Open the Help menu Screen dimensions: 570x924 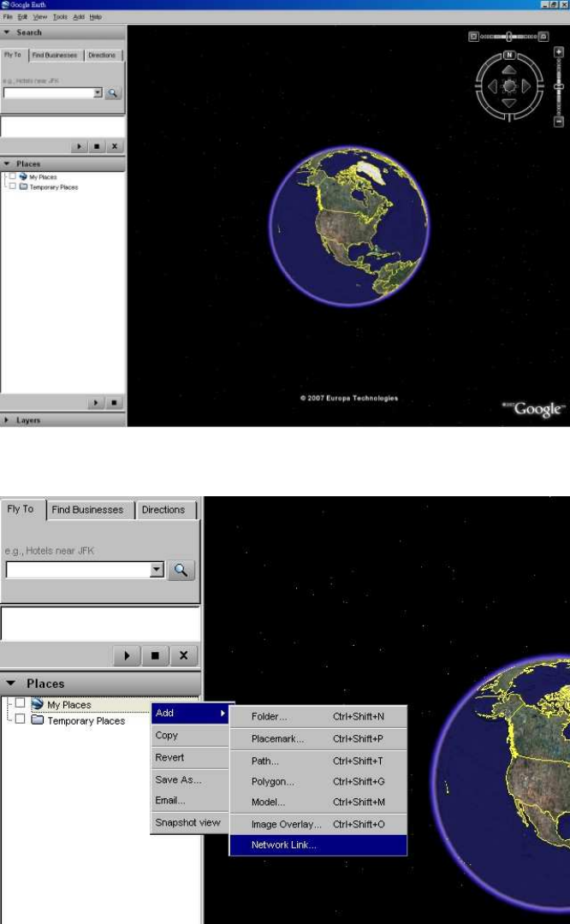pos(96,17)
